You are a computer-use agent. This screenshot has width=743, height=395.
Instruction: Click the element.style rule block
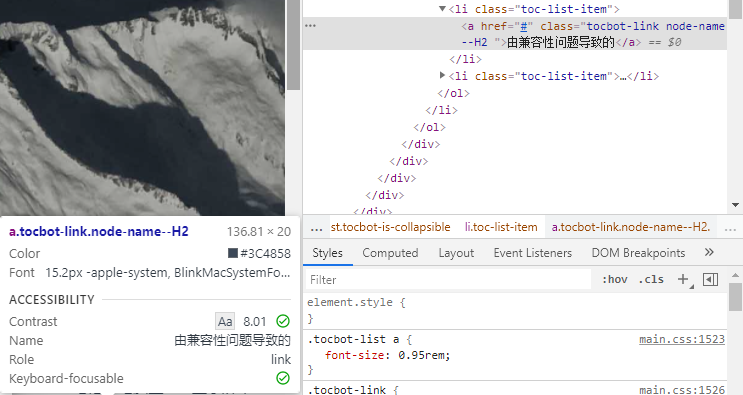tap(515, 310)
